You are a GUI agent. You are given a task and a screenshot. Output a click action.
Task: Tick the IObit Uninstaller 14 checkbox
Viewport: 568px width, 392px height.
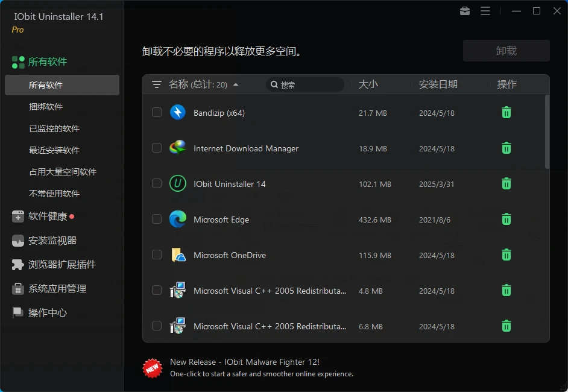click(157, 183)
